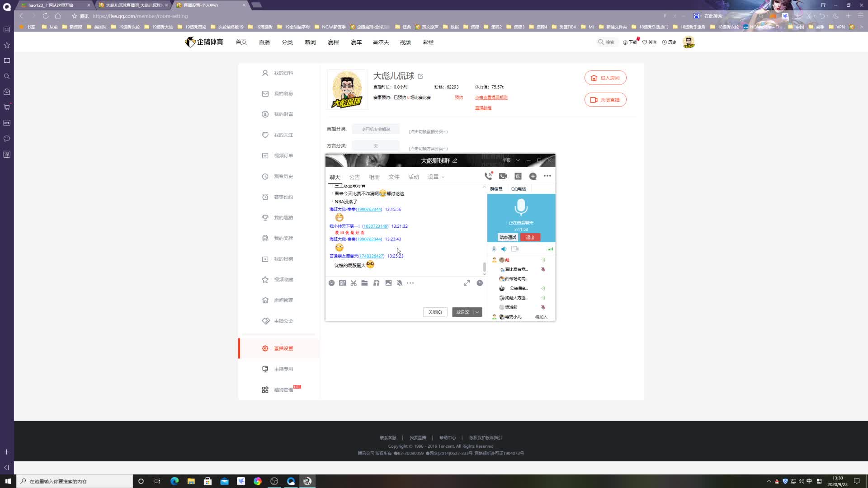The width and height of the screenshot is (868, 488).
Task: Select the scissors screenshot tool
Action: click(354, 283)
